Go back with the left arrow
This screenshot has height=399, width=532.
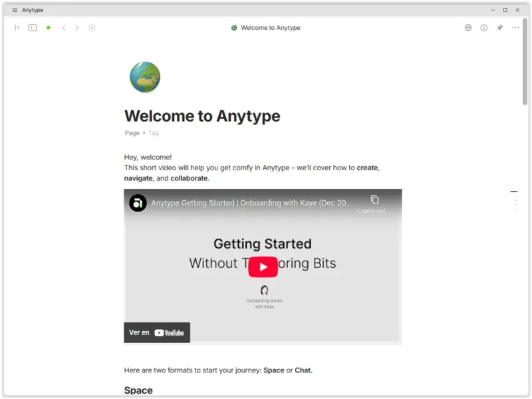(x=64, y=27)
